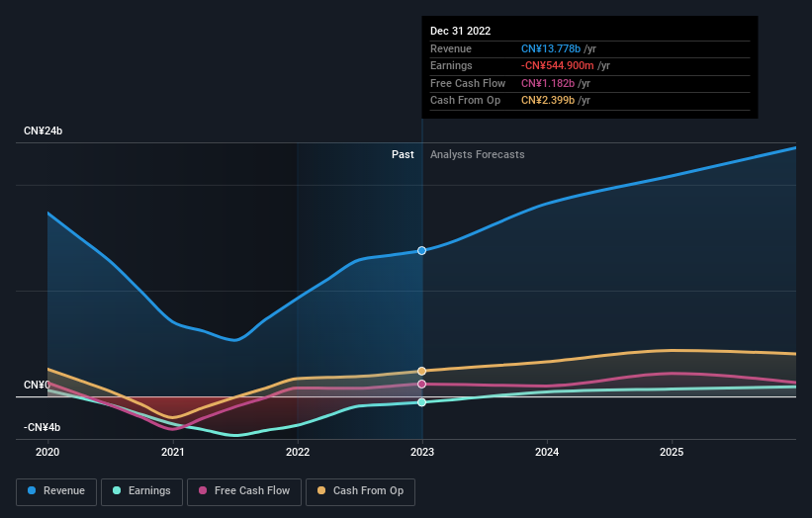Click the blue Revenue legend dot
The height and width of the screenshot is (518, 812).
coord(32,490)
